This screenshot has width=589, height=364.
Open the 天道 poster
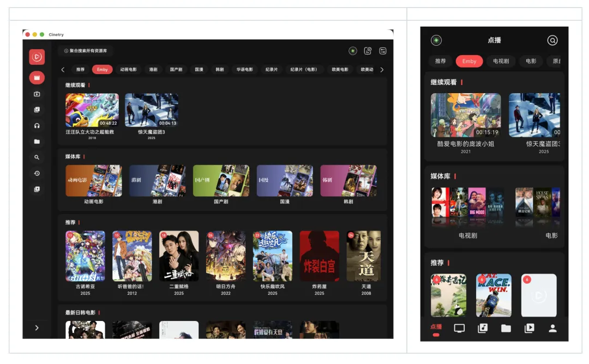pos(364,256)
